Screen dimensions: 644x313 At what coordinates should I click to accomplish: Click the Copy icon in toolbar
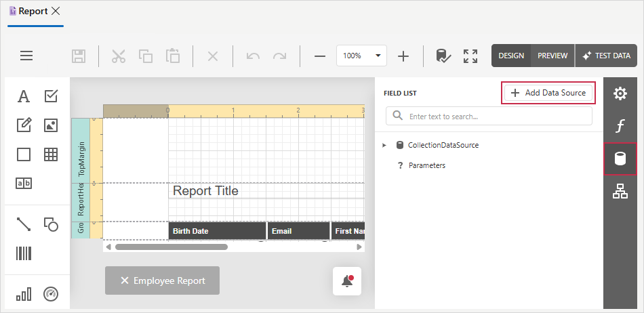(145, 56)
